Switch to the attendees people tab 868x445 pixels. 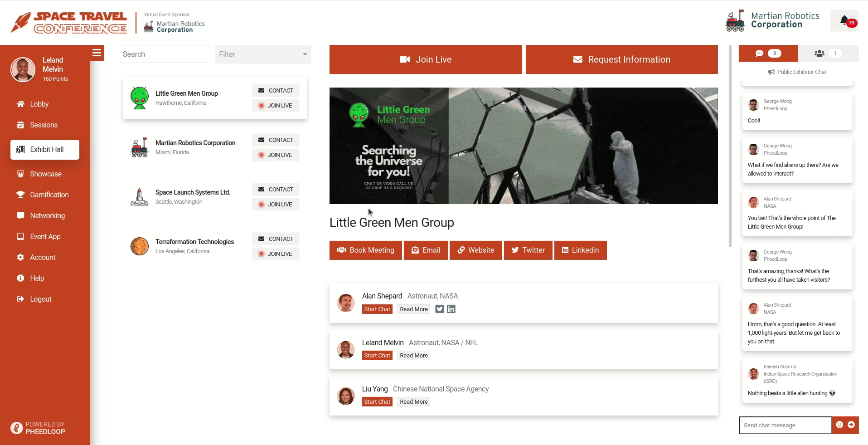pyautogui.click(x=828, y=54)
